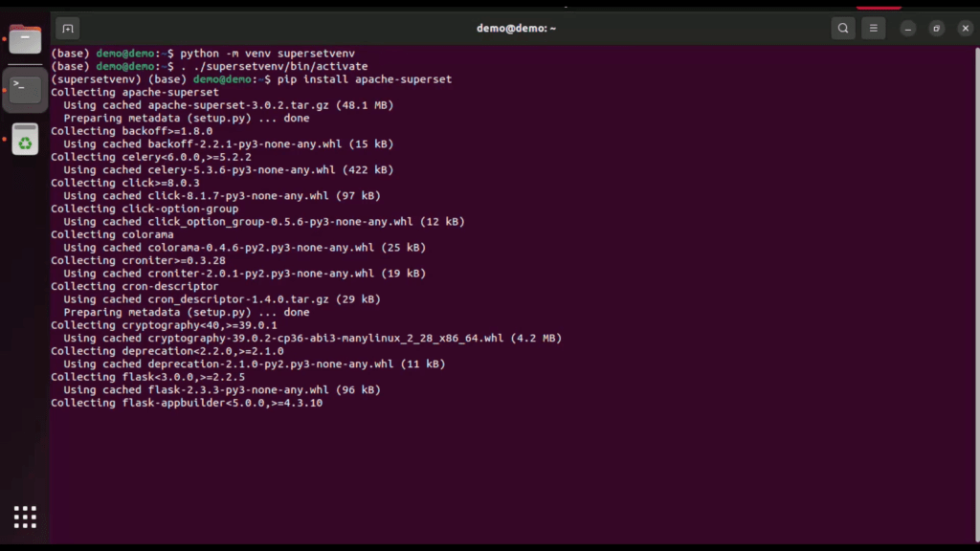Open a new terminal tab

tap(67, 28)
